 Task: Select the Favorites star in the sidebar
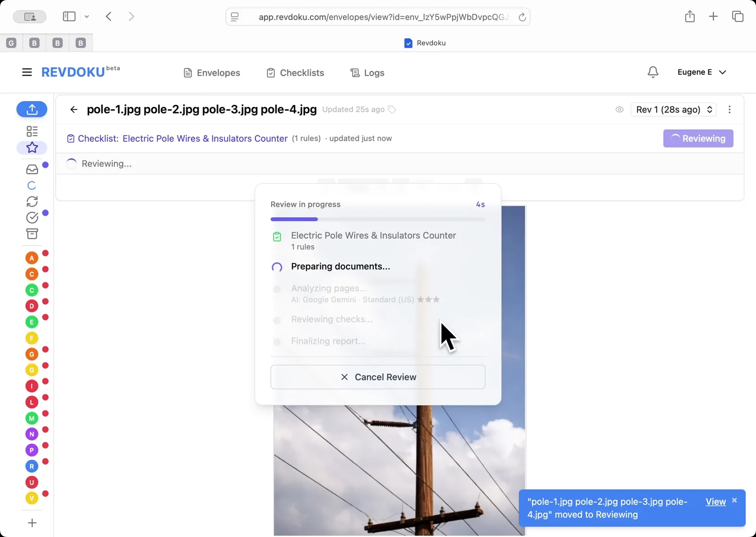pyautogui.click(x=32, y=147)
